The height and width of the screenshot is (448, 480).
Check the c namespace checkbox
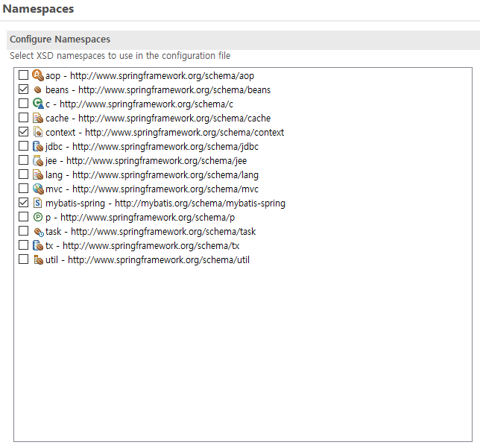24,103
